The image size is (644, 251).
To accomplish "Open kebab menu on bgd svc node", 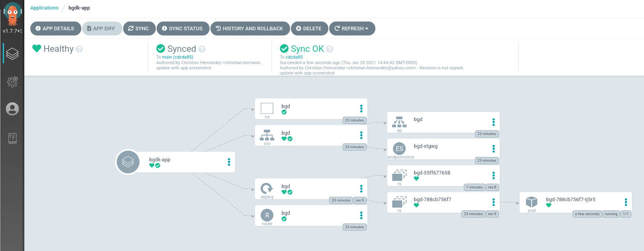I will [x=361, y=135].
